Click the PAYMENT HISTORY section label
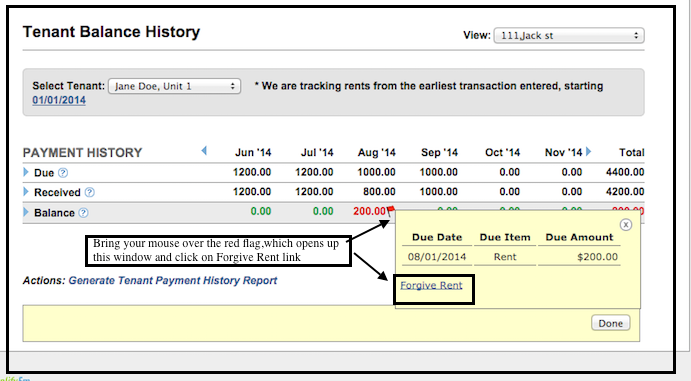 pyautogui.click(x=82, y=153)
